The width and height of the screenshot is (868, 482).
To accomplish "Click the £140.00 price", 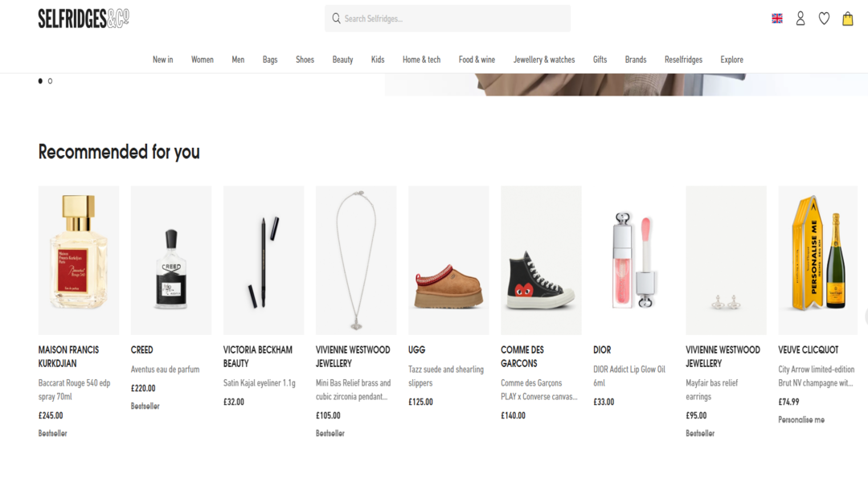I will [513, 415].
